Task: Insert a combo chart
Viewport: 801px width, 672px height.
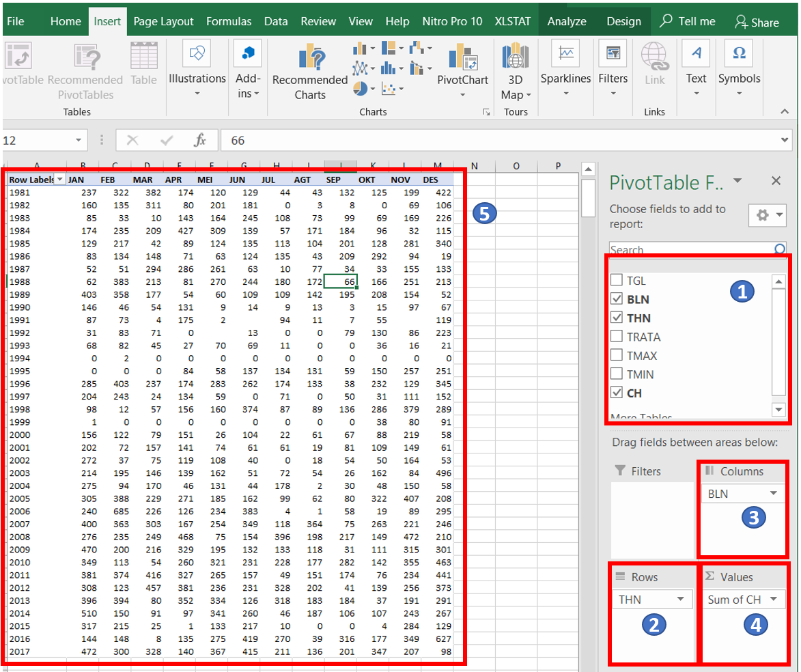Action: coord(421,68)
